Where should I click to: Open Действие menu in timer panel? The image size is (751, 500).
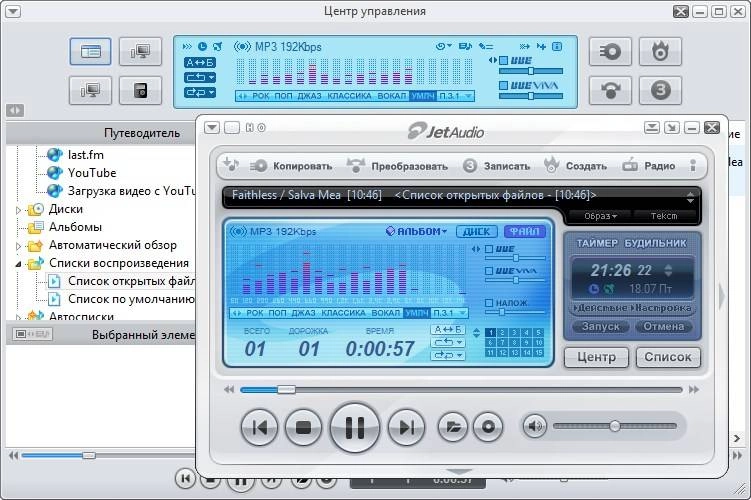pyautogui.click(x=601, y=308)
